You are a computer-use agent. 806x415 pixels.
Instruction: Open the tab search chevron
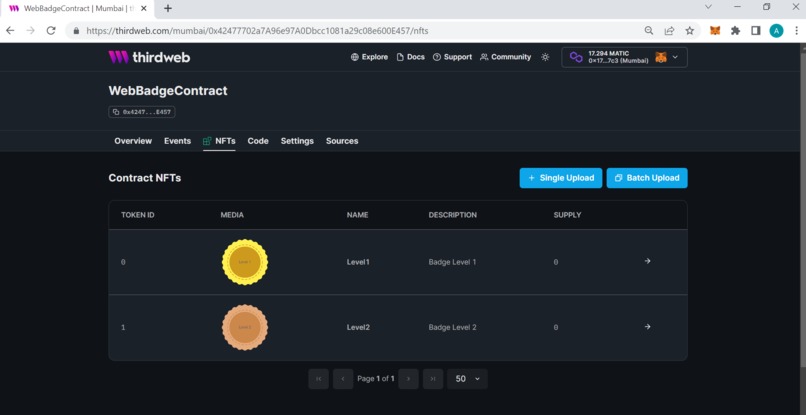click(708, 7)
